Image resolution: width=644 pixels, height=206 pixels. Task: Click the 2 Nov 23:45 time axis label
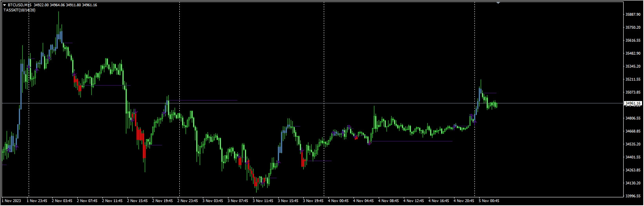click(188, 201)
